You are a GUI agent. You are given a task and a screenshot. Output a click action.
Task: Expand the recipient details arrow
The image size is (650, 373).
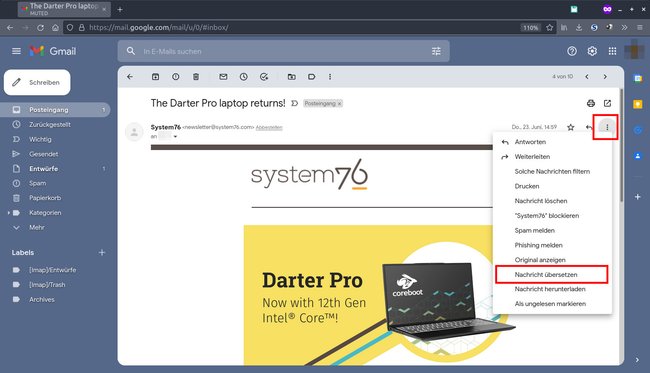pos(175,136)
